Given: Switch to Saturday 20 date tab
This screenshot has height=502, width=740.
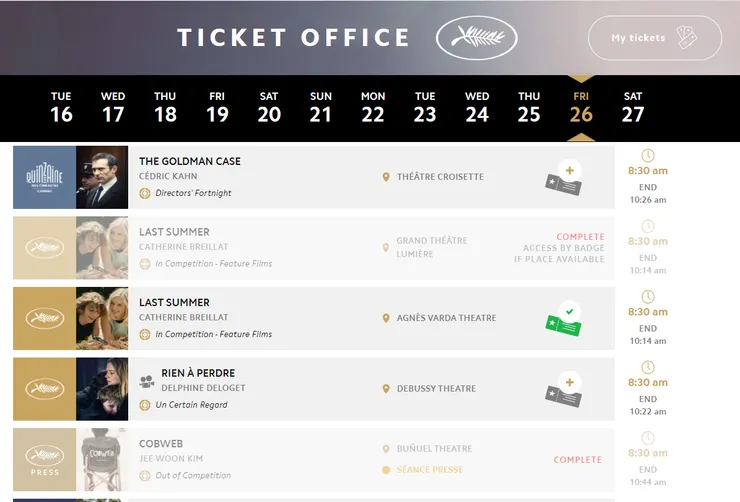Looking at the screenshot, I should coord(269,107).
